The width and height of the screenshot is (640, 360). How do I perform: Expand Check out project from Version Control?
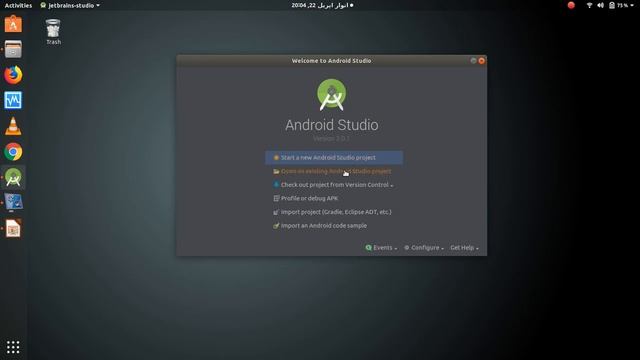(x=334, y=185)
